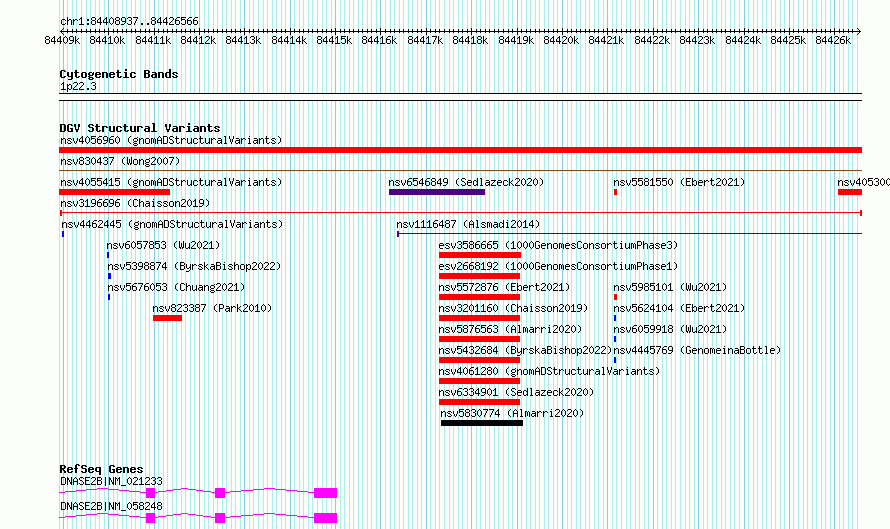Click the chr1:84408937..84426566 coordinate label

129,22
